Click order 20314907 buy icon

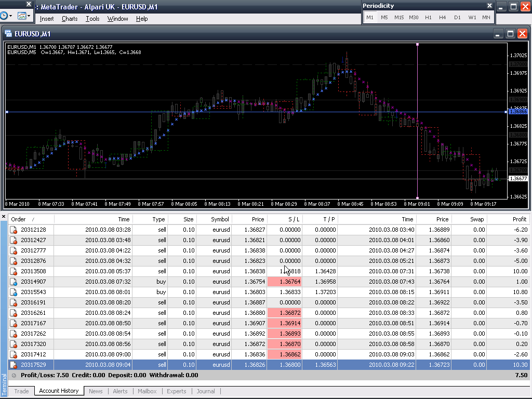[x=14, y=282]
